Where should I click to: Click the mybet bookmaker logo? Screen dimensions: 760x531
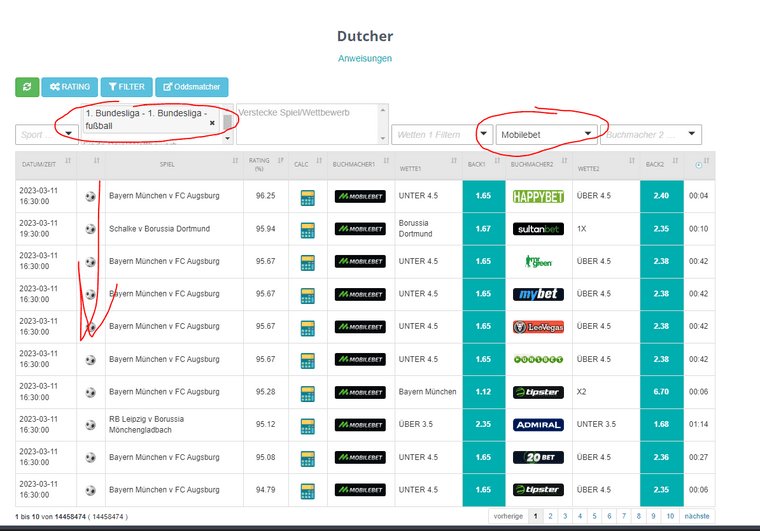(x=538, y=294)
